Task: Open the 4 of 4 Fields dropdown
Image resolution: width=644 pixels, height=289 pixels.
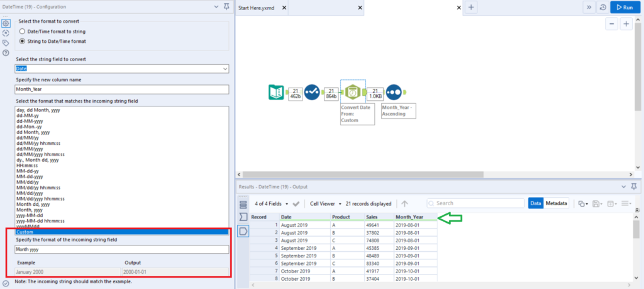Action: click(x=270, y=204)
